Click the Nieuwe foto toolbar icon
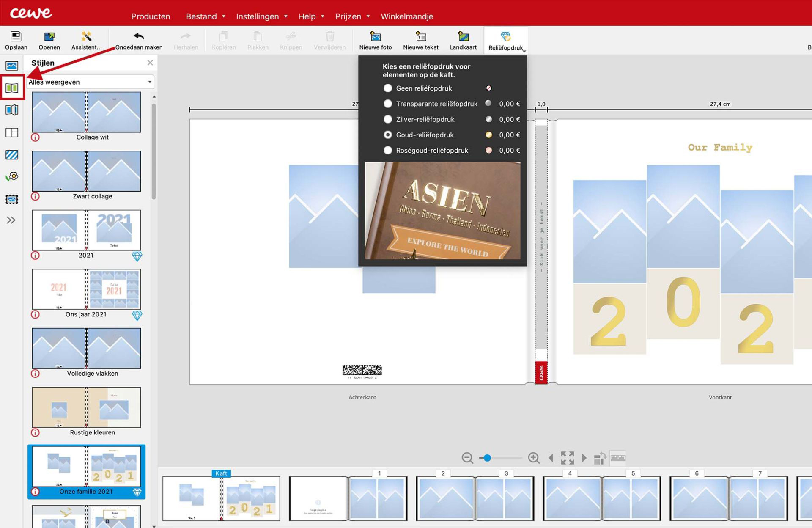 375,37
